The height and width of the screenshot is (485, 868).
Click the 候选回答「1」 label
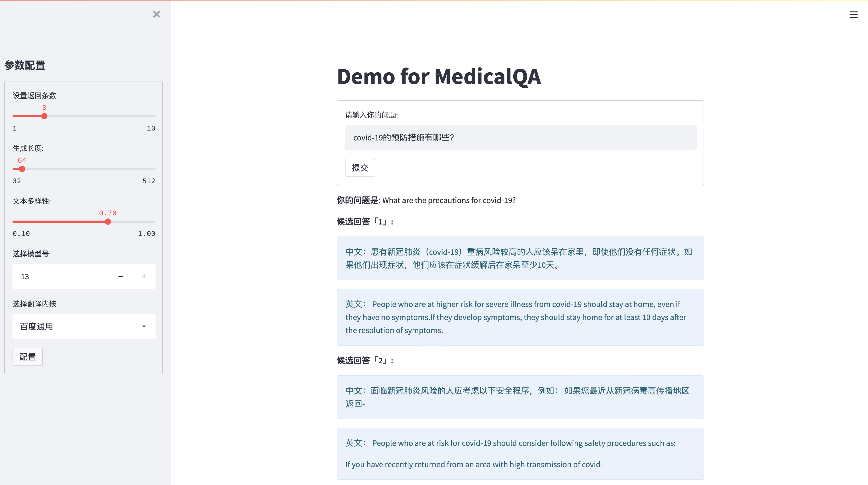point(365,222)
